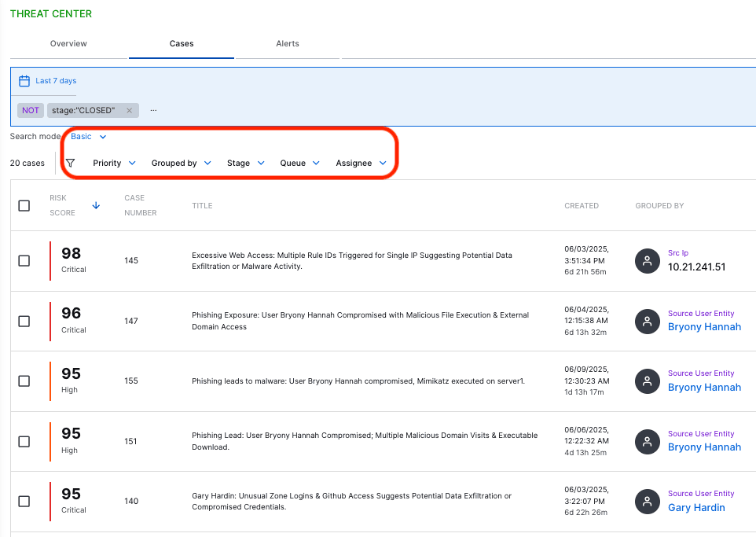Check the box for case 151

pos(24,441)
